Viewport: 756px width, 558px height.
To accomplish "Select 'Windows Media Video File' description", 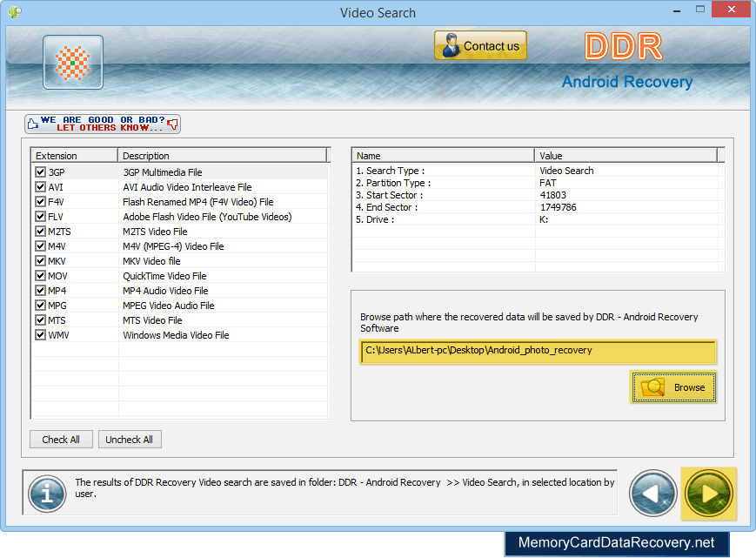I will 176,335.
